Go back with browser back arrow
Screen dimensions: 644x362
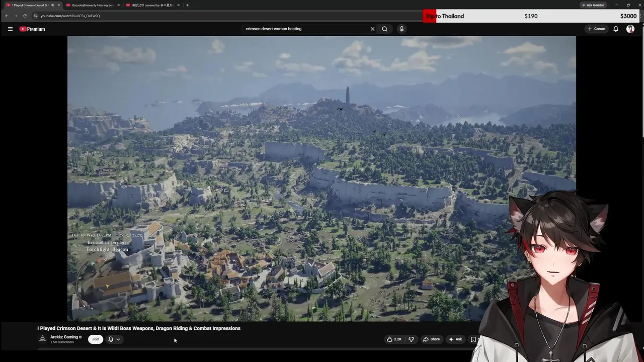pos(7,16)
